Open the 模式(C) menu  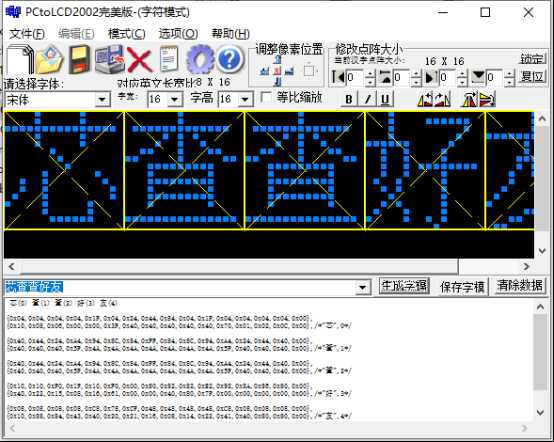126,34
